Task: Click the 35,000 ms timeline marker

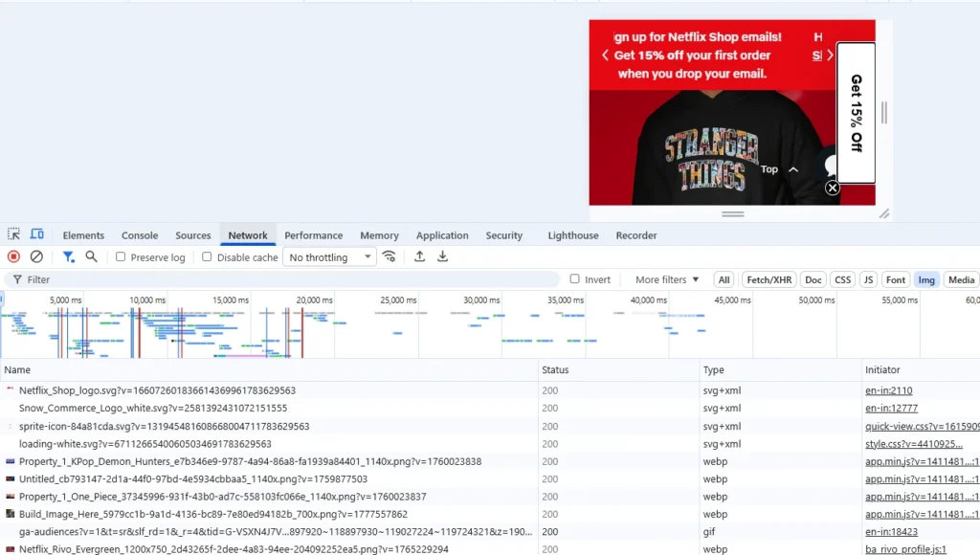Action: click(x=566, y=300)
